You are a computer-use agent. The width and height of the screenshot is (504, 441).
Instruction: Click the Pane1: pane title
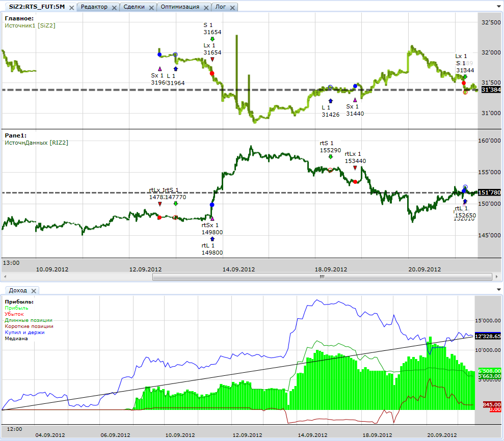click(x=16, y=135)
